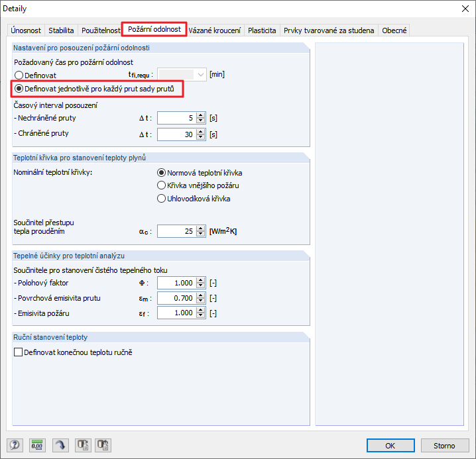Click αc input field showing 25
This screenshot has height=459, width=476.
click(177, 231)
